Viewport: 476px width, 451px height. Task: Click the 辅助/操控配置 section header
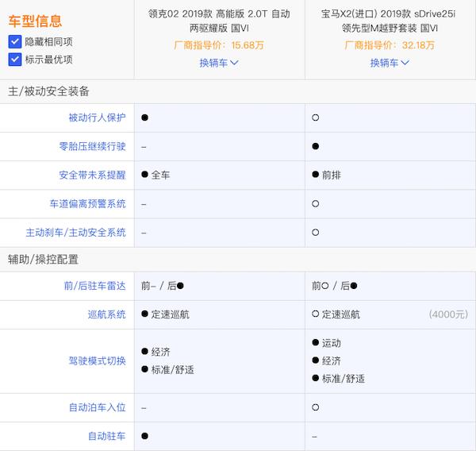[43, 260]
